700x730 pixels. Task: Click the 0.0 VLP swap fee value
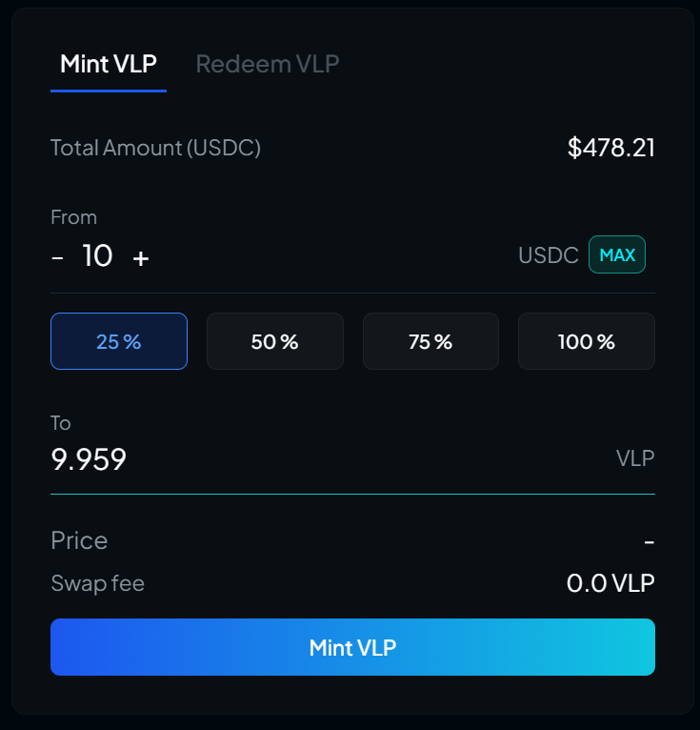[x=610, y=583]
